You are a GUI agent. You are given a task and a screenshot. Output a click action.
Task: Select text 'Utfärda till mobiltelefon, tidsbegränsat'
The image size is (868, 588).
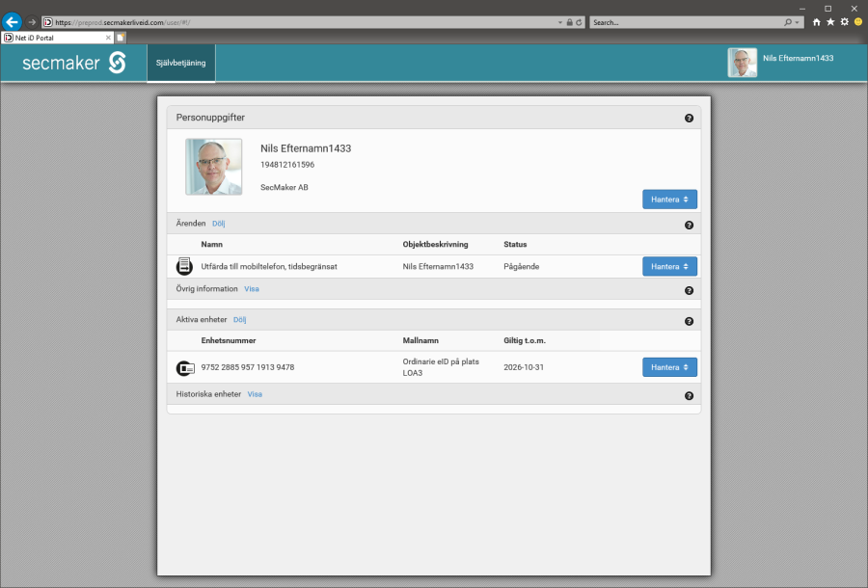click(269, 267)
